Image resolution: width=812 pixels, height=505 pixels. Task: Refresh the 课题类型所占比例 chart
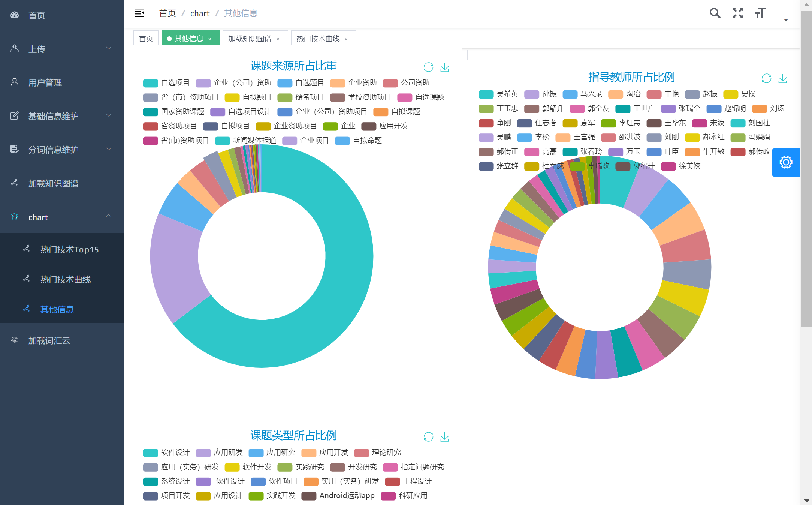[x=428, y=437]
